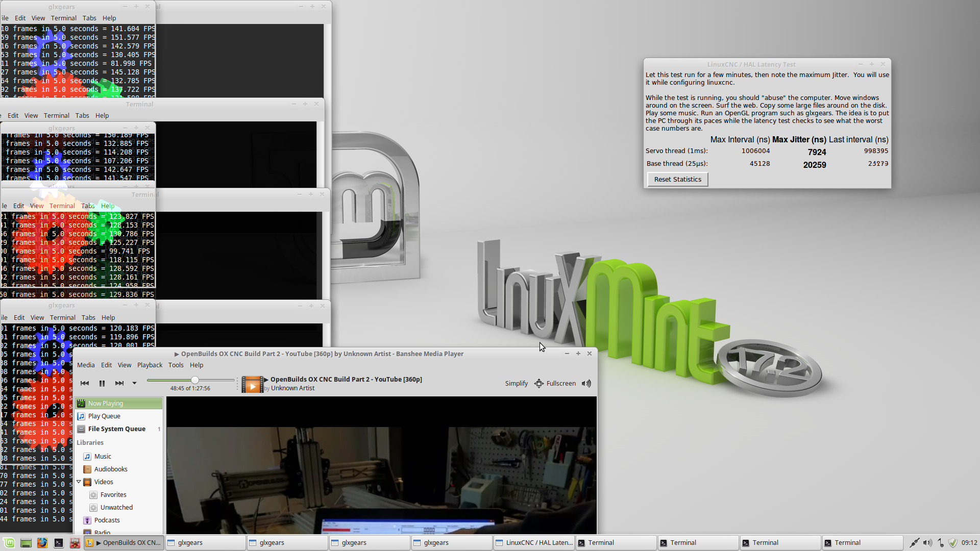
Task: Open Banshee volume speaker control
Action: pyautogui.click(x=586, y=384)
